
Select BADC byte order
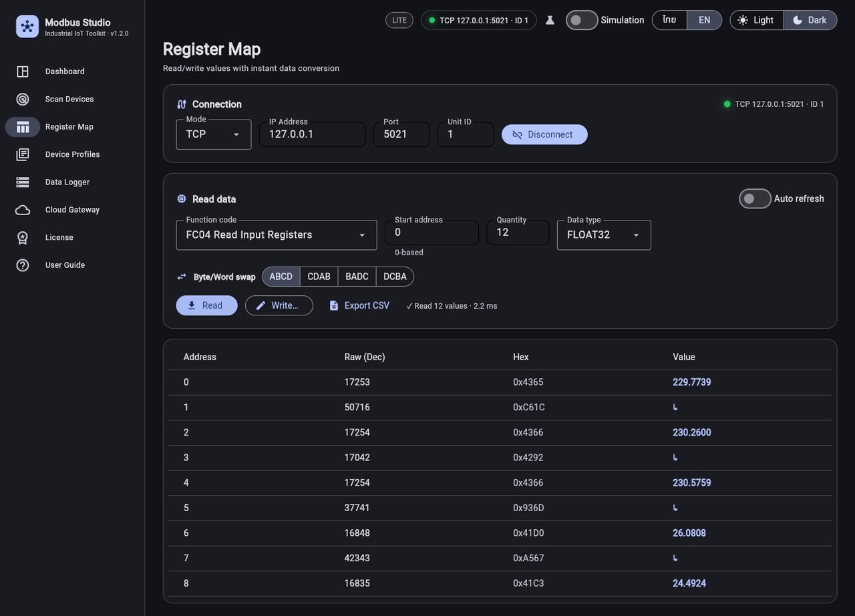click(x=357, y=277)
